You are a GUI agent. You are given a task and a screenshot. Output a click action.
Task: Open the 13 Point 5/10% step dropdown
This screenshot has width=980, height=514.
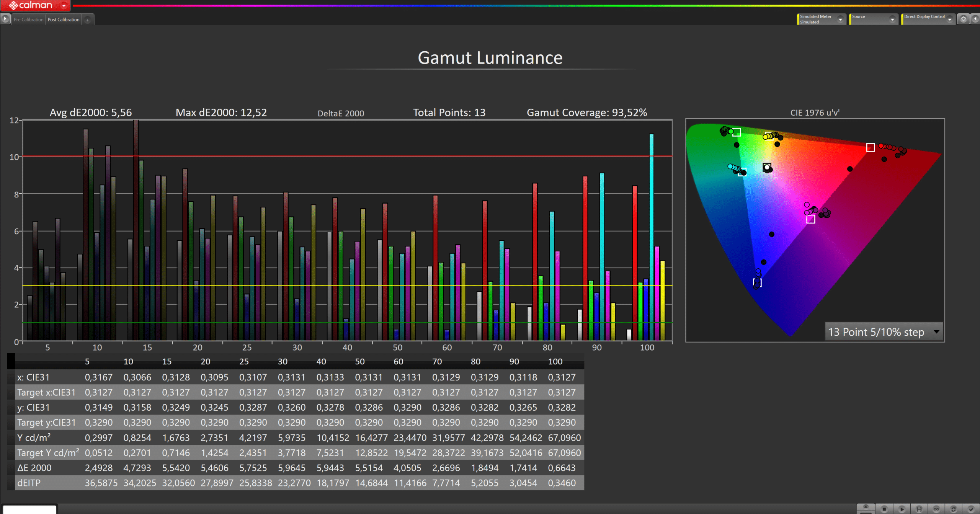click(936, 331)
